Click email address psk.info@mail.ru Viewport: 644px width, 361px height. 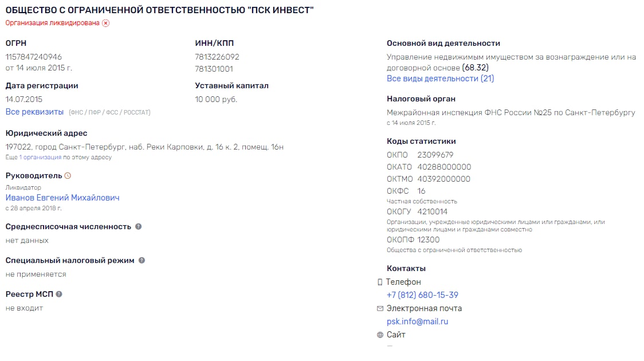pyautogui.click(x=417, y=321)
